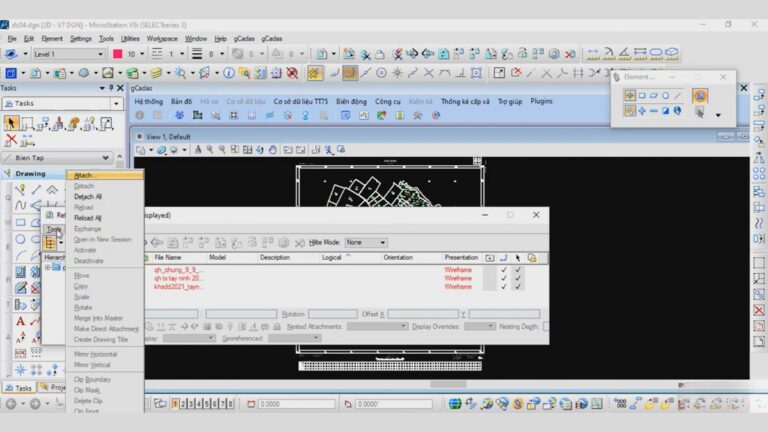This screenshot has height=432, width=768.
Task: Select the Line selection method in Element Selection
Action: 677,96
